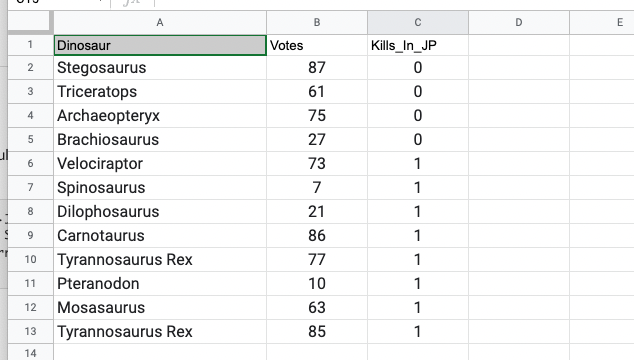
Task: Select the Stegosaurus cell
Action: click(160, 68)
